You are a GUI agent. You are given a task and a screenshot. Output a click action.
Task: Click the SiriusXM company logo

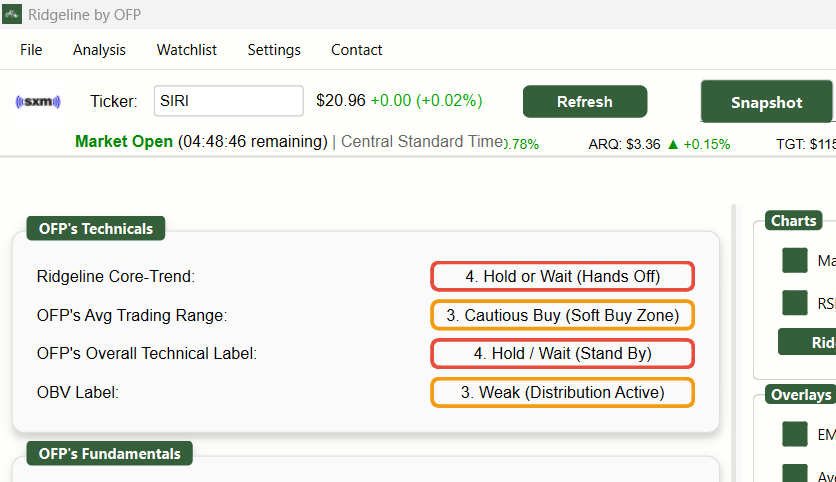click(x=38, y=101)
